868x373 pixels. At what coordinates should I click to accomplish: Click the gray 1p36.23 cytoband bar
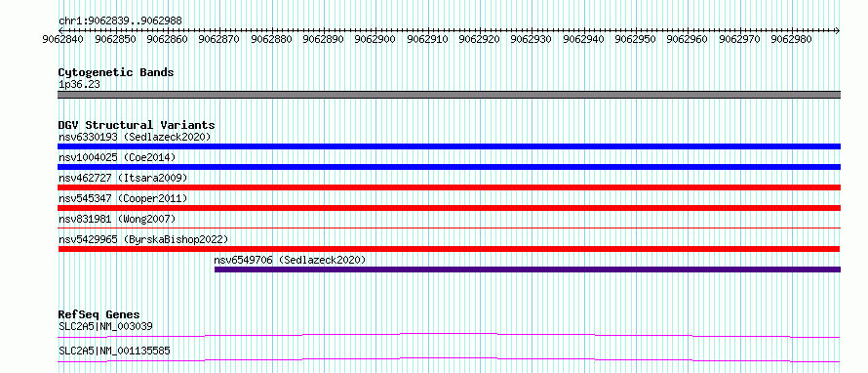click(449, 95)
